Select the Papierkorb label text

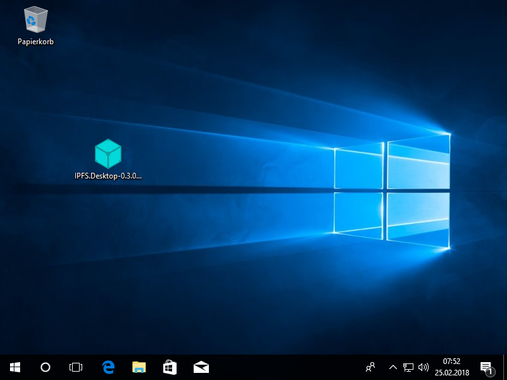[x=36, y=42]
